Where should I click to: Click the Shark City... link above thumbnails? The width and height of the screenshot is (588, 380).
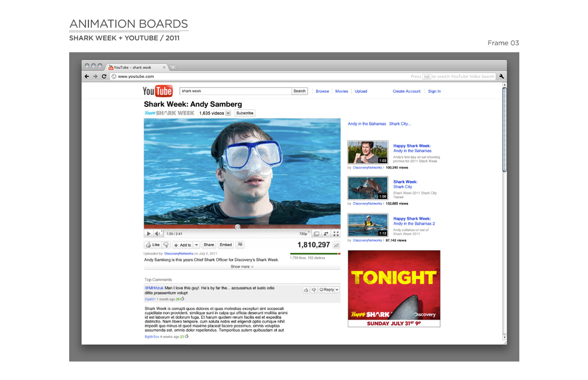point(400,124)
